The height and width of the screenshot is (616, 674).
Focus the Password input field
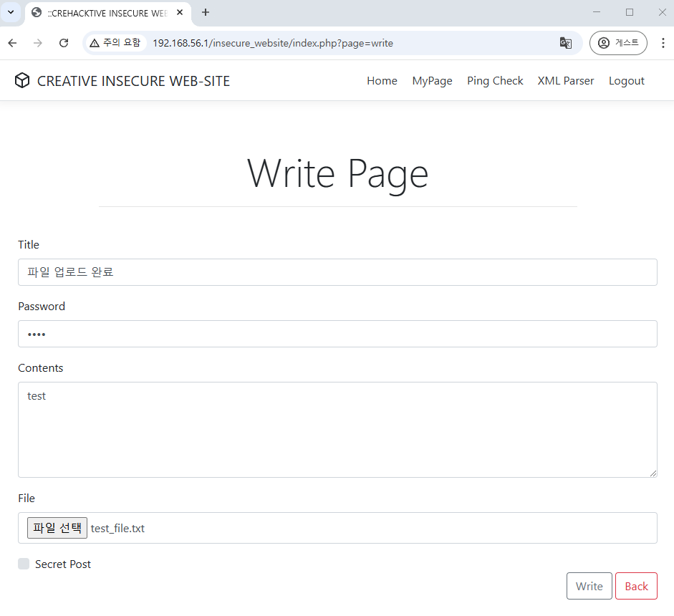[x=337, y=334]
